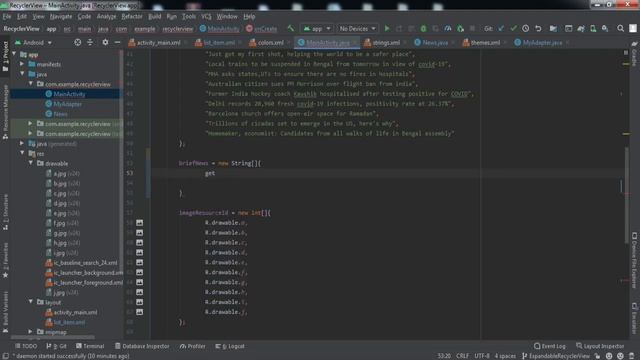The height and width of the screenshot is (360, 640).
Task: Click the UTF-8 encoding in status bar
Action: [x=482, y=356]
